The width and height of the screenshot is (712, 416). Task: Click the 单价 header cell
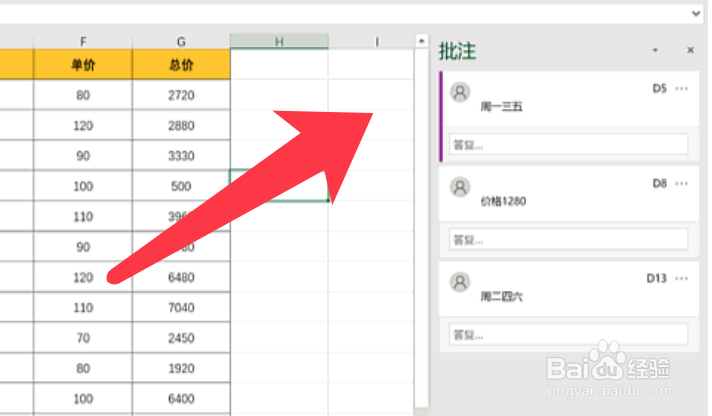pos(83,64)
